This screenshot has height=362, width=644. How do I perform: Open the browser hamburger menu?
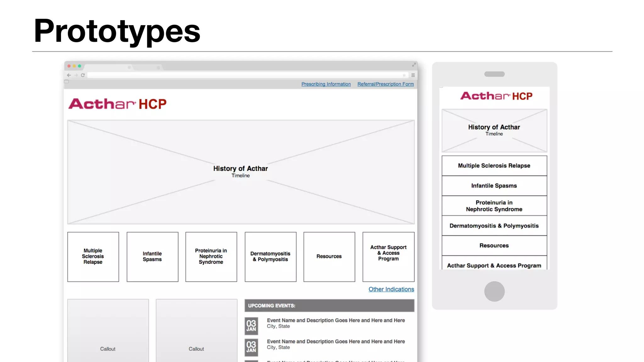413,75
